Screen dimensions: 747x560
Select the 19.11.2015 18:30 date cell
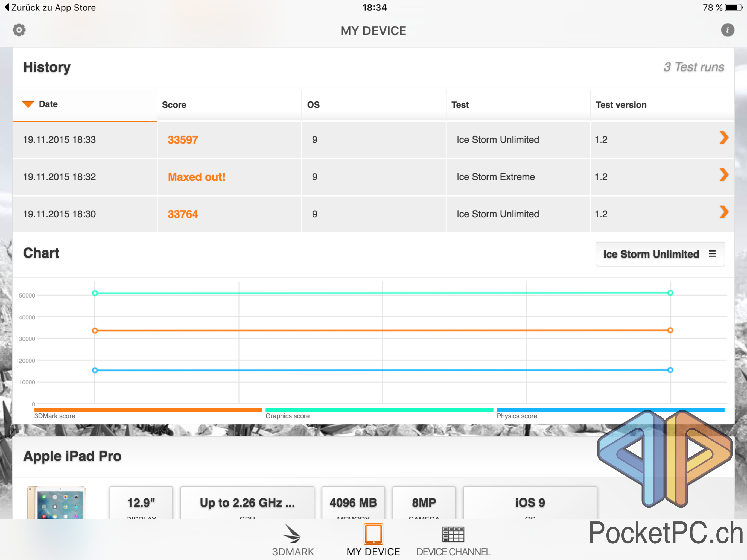[x=84, y=214]
